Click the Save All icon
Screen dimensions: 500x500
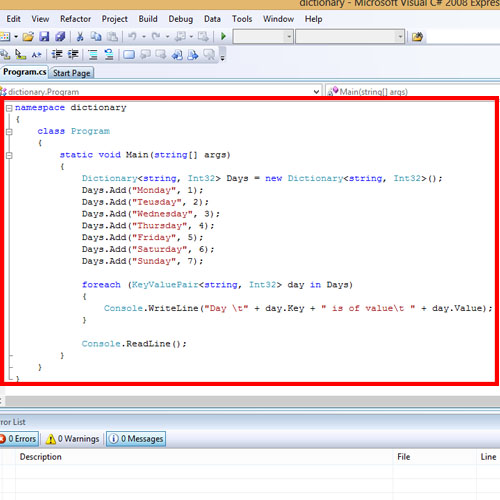60,36
